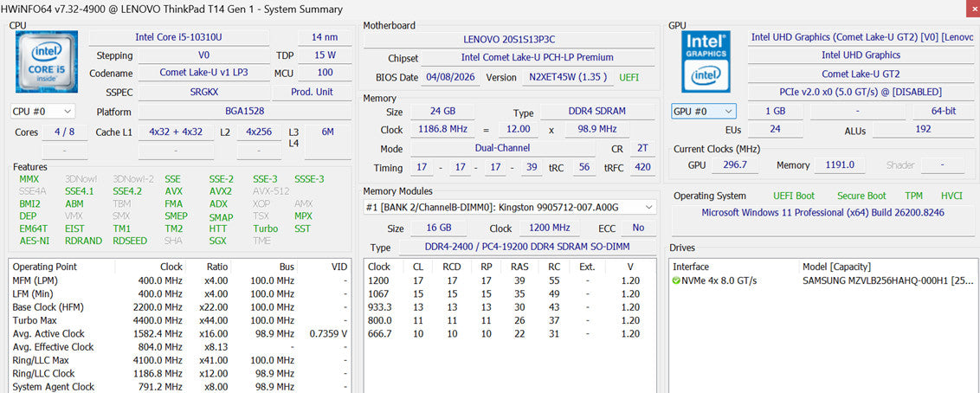This screenshot has height=393, width=980.
Task: Click the AVX2 feature label
Action: click(x=221, y=191)
